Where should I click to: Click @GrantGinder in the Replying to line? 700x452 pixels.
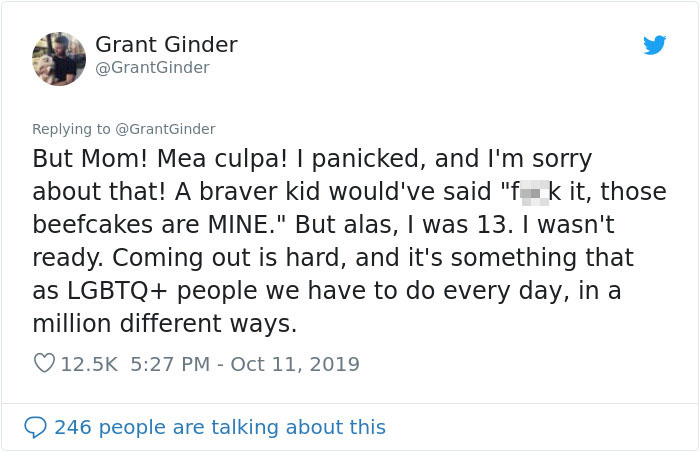click(165, 129)
